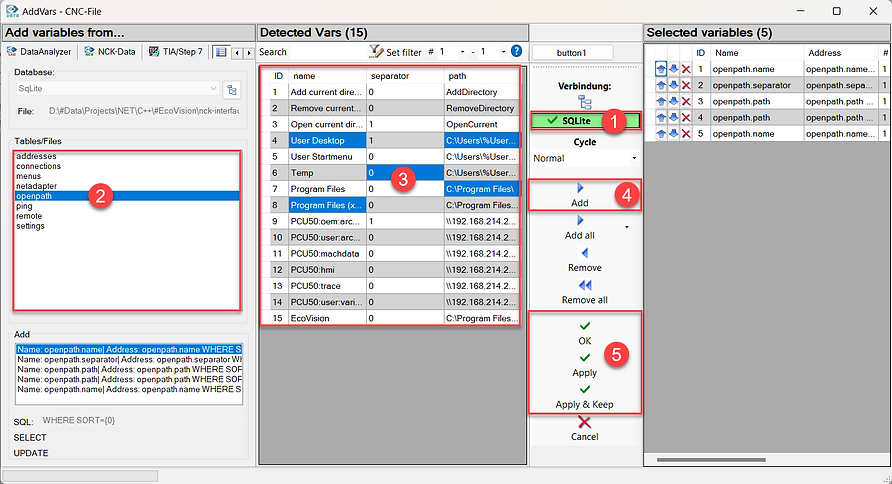Select first Add entry openpath.name
The image size is (892, 484).
click(x=129, y=349)
